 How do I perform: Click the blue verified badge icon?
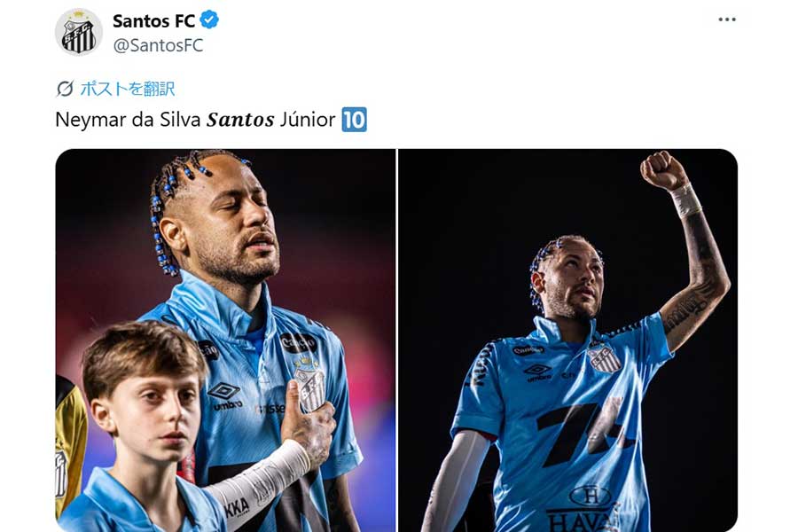208,20
